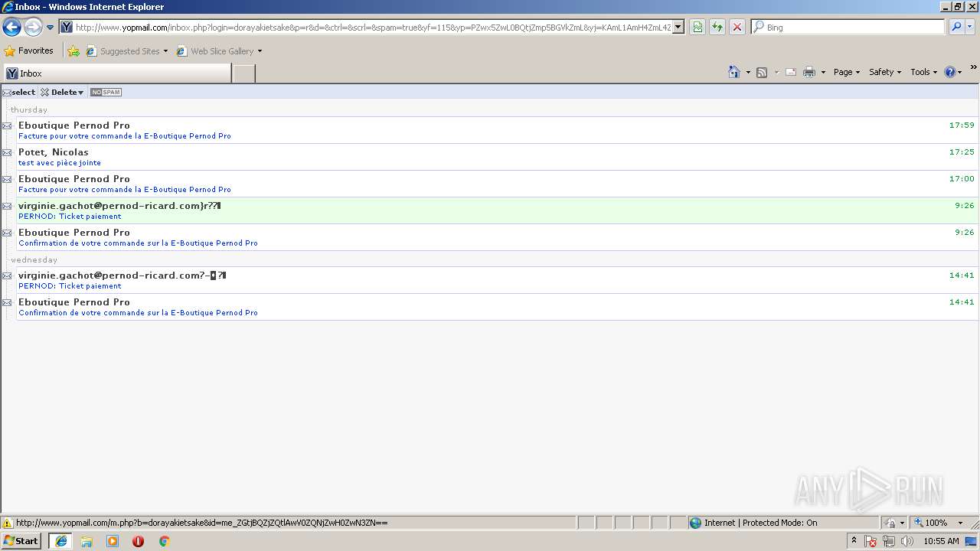Click the yopmail URL address field

coord(373,28)
